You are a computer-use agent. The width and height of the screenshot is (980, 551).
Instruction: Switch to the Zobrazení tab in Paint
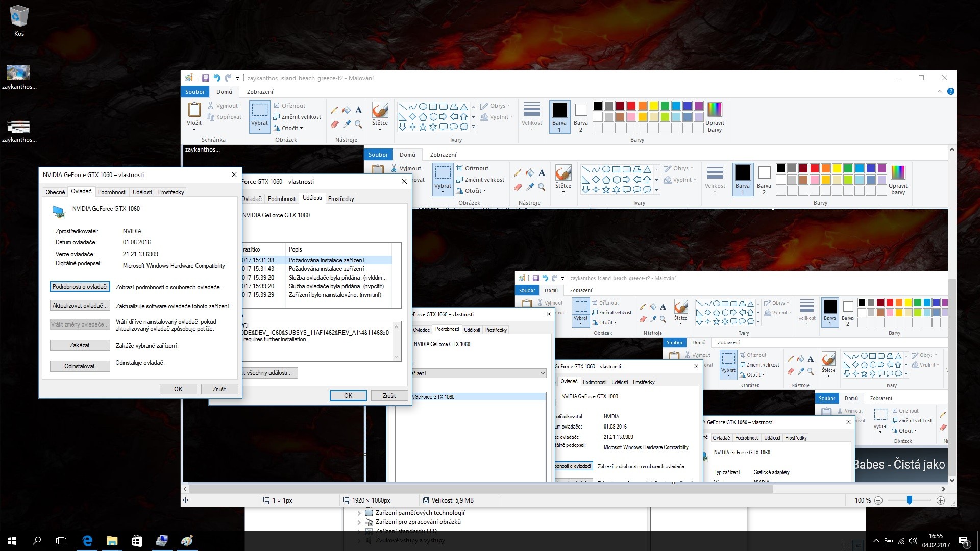pos(260,92)
